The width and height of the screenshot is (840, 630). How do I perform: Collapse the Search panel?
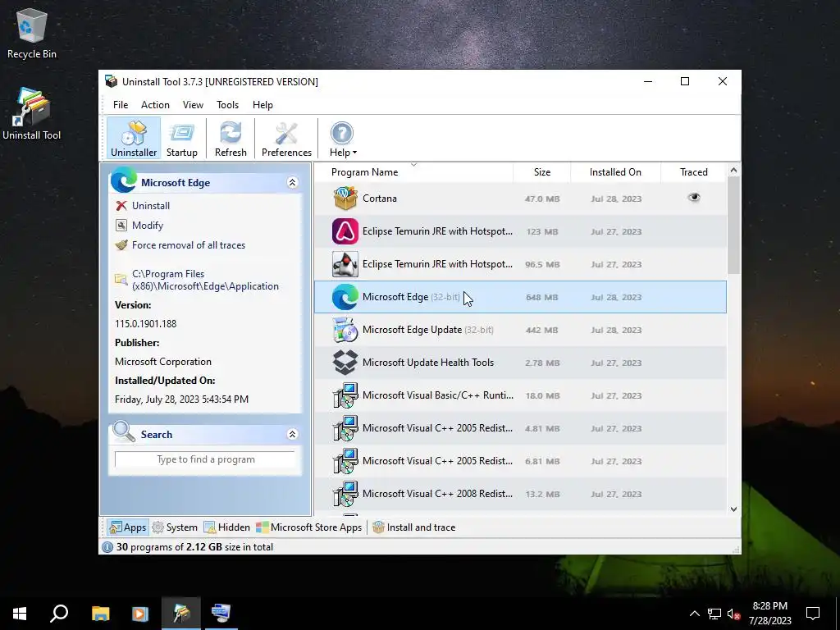click(x=292, y=435)
